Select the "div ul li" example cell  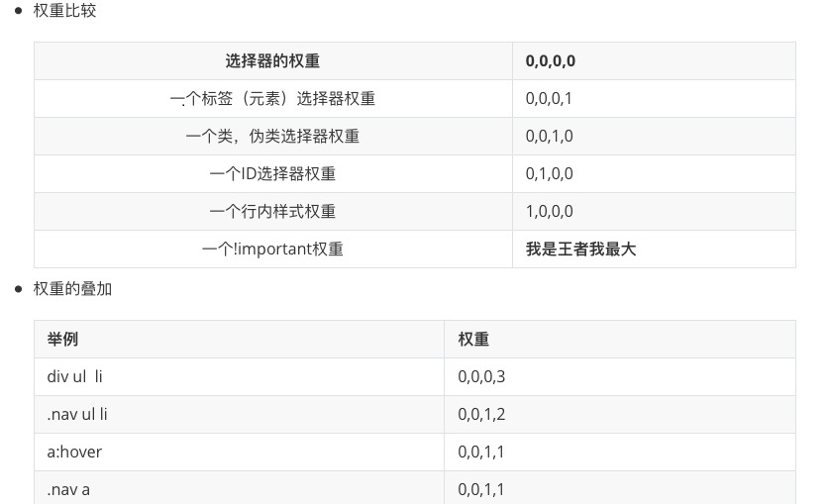(x=75, y=377)
